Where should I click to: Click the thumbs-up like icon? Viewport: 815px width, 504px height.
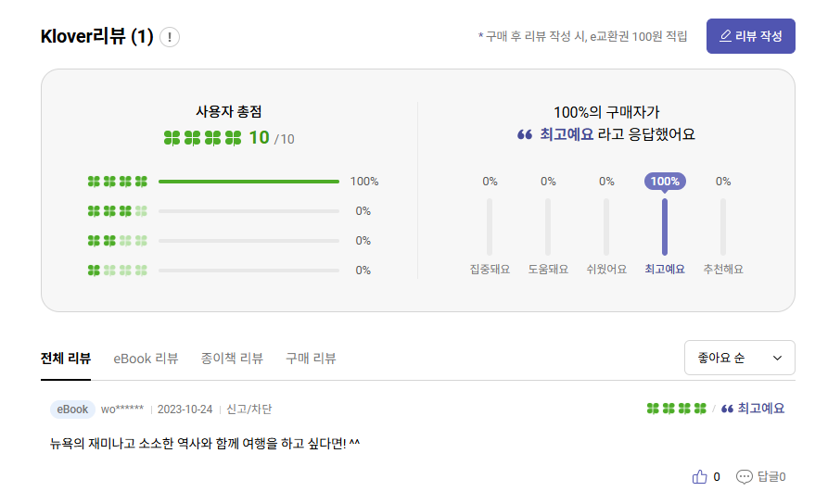[700, 476]
